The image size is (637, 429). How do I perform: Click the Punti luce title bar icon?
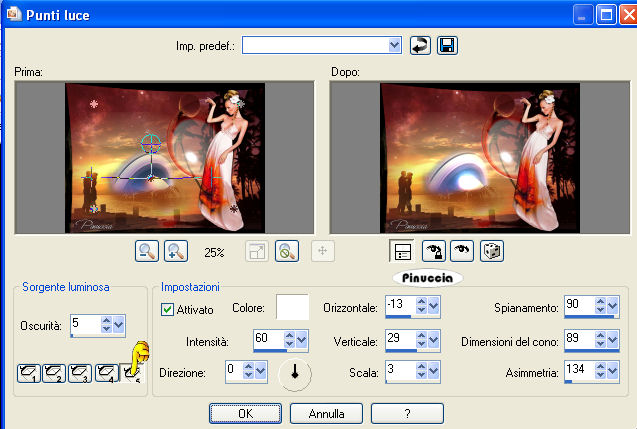(x=14, y=14)
